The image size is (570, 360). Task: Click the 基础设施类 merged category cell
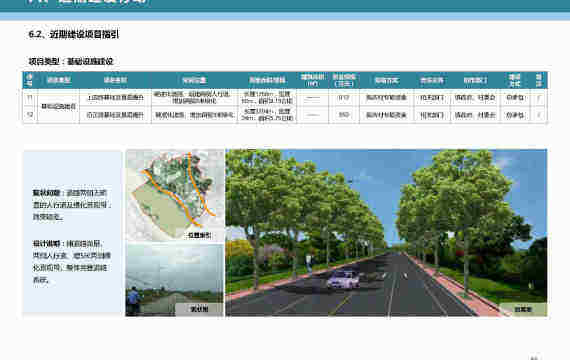click(58, 106)
